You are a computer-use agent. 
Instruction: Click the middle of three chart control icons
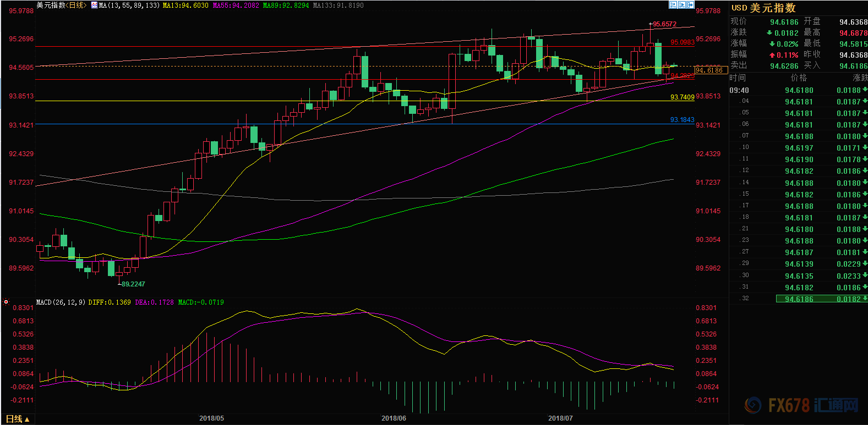(x=681, y=4)
